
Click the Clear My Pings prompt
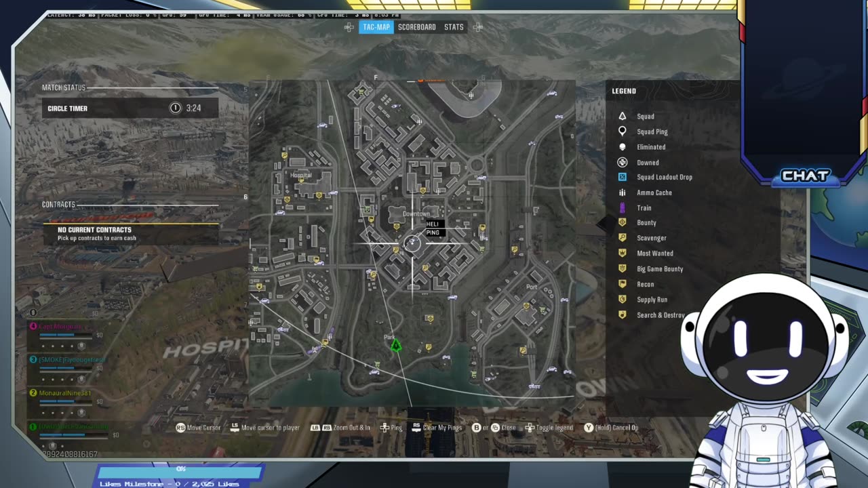pos(437,428)
